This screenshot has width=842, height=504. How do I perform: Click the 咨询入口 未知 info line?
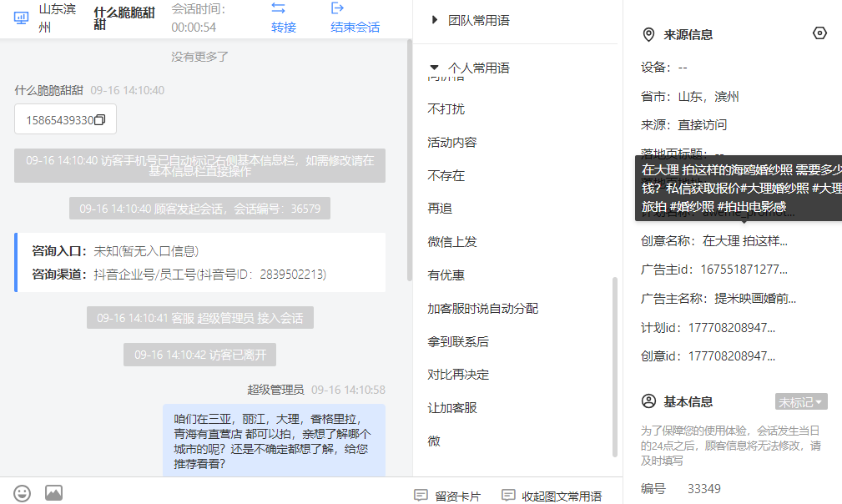[x=115, y=251]
